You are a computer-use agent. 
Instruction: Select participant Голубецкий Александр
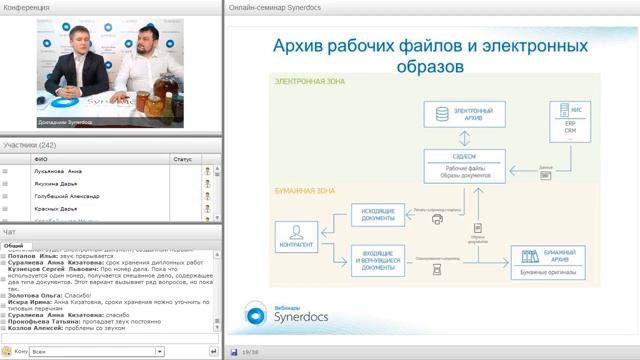point(67,196)
